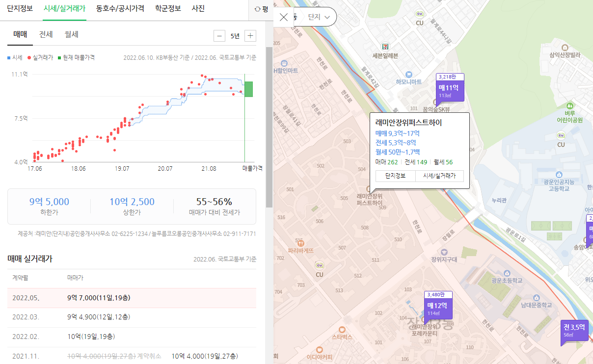Click the 시세 legend item
Image resolution: width=593 pixels, height=364 pixels.
15,57
